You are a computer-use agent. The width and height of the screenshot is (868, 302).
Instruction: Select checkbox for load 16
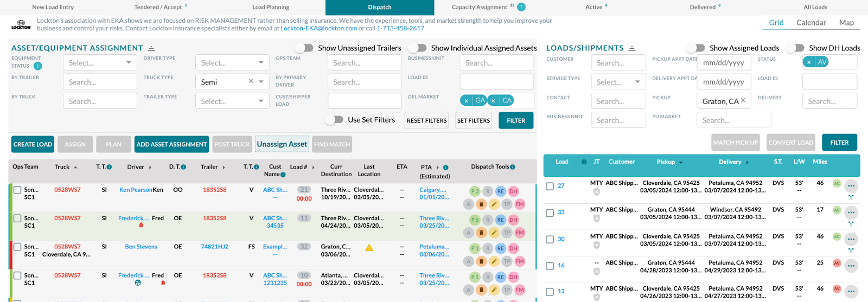tap(550, 266)
